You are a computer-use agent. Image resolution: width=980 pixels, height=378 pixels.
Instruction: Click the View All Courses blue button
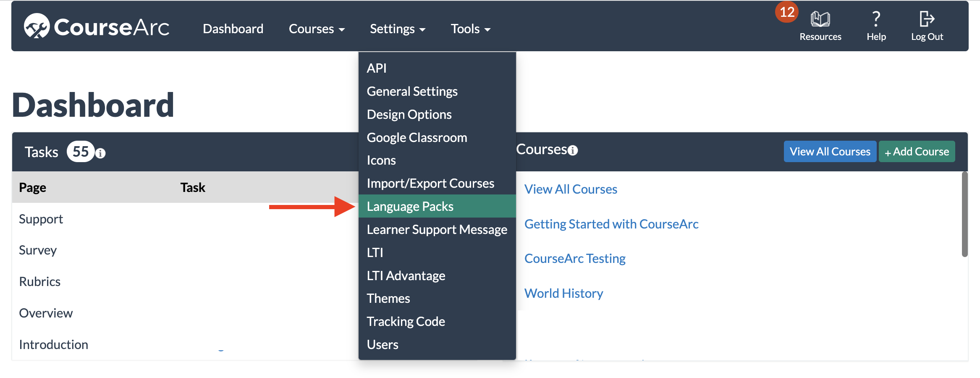pos(830,152)
